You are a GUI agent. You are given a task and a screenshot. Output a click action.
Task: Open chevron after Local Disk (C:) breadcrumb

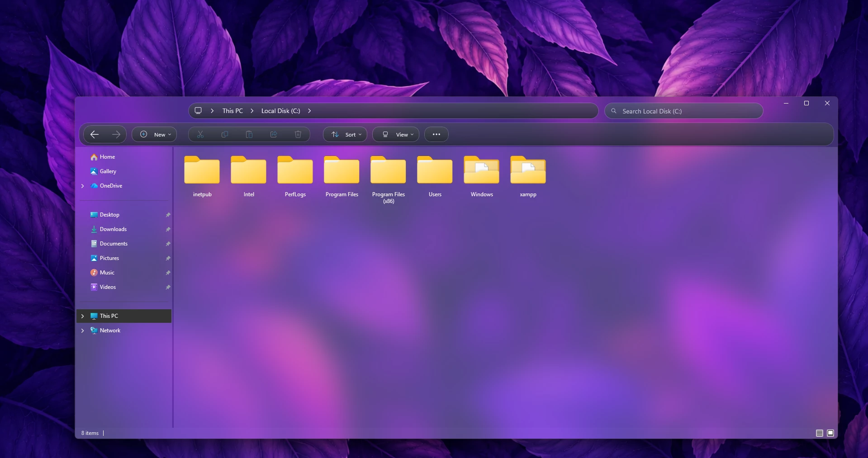309,111
